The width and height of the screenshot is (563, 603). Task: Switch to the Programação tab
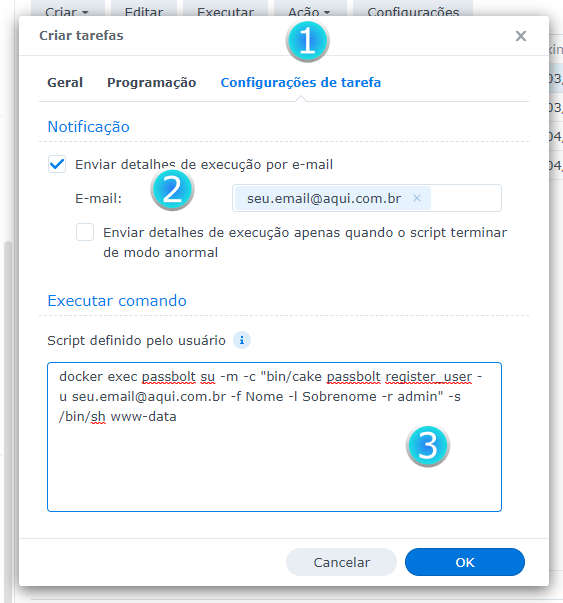[x=152, y=82]
